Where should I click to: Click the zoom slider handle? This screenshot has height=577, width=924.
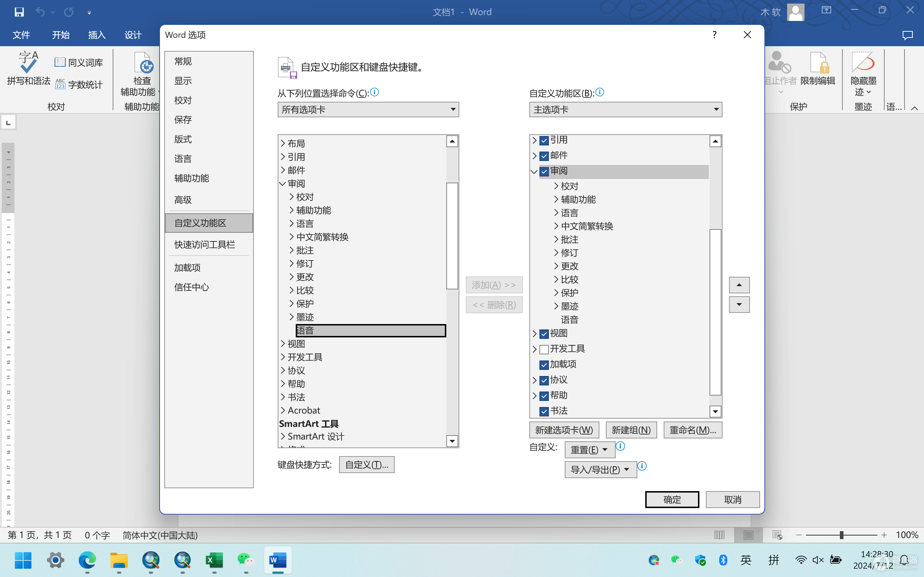coord(842,535)
